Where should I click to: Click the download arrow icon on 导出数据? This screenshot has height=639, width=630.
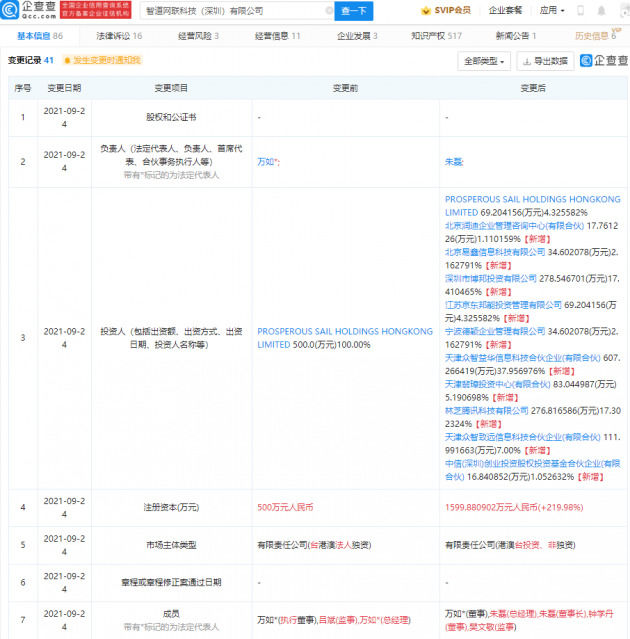pos(527,61)
